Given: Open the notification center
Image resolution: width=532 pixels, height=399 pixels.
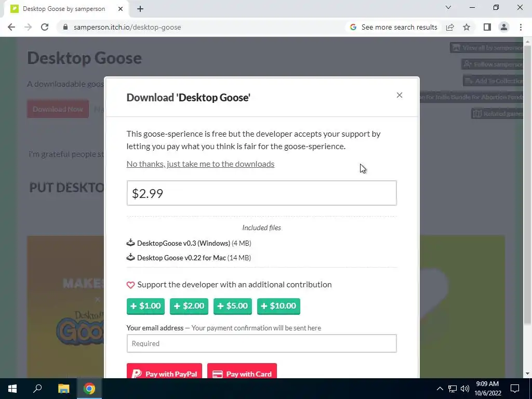Looking at the screenshot, I should tap(515, 389).
